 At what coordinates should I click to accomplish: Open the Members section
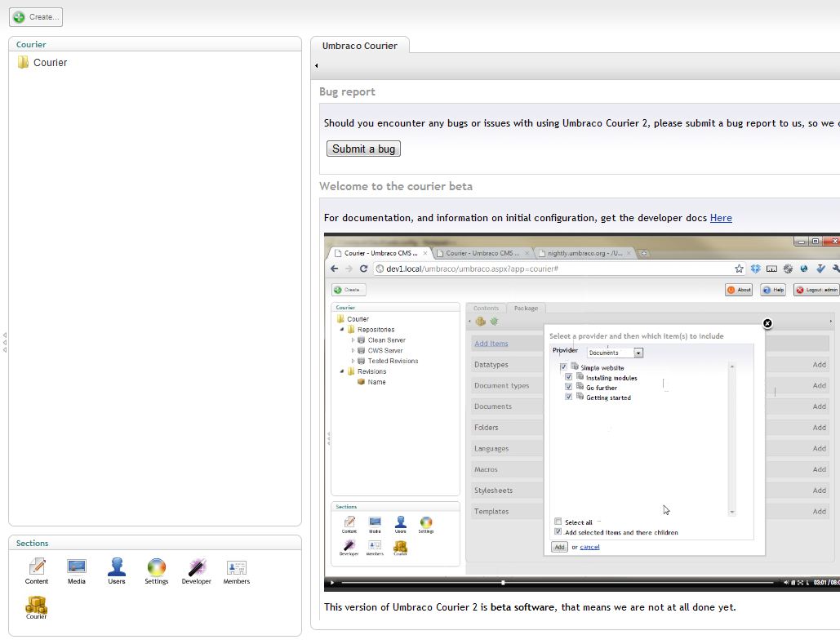tap(236, 571)
